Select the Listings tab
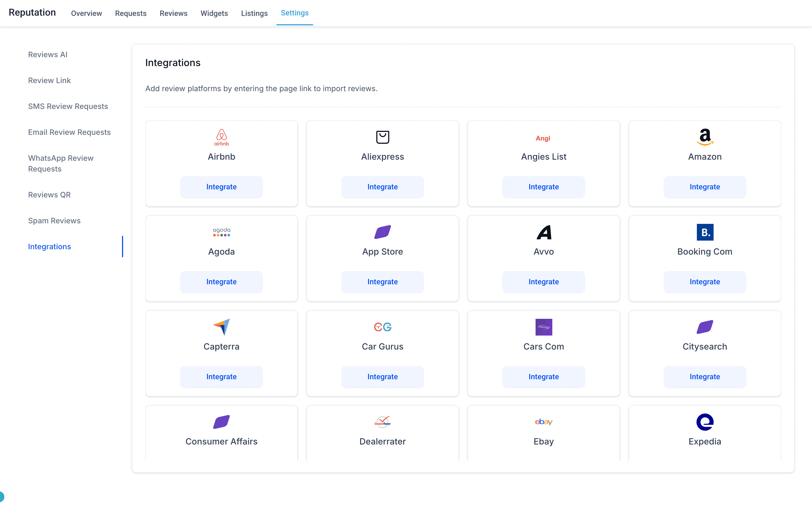This screenshot has width=812, height=513. [254, 13]
